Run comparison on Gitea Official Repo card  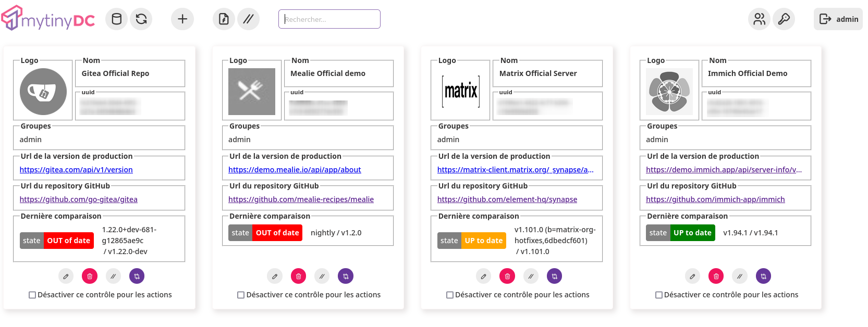[137, 276]
